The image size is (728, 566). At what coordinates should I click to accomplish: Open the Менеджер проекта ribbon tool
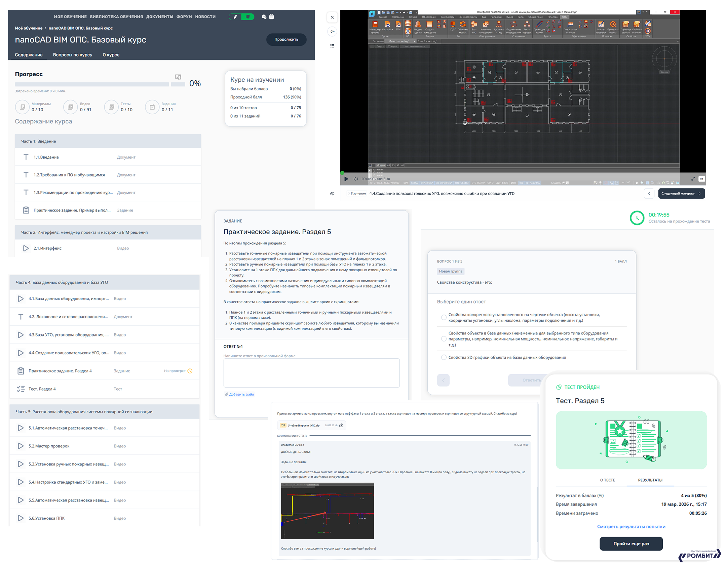point(375,27)
